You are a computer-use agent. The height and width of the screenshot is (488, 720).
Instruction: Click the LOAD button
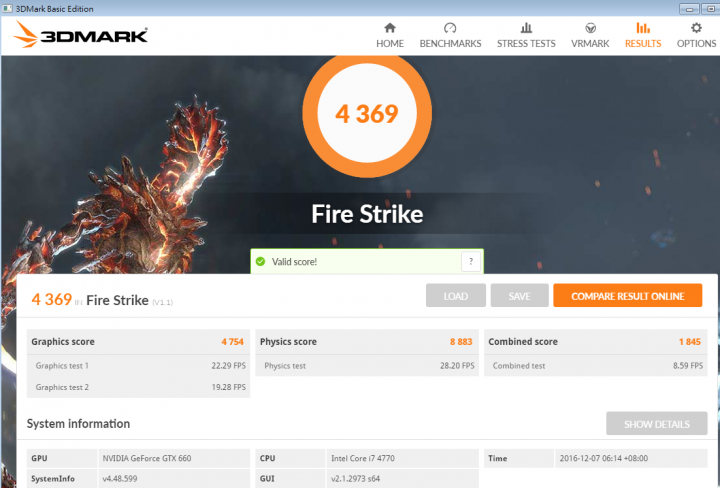tap(456, 296)
